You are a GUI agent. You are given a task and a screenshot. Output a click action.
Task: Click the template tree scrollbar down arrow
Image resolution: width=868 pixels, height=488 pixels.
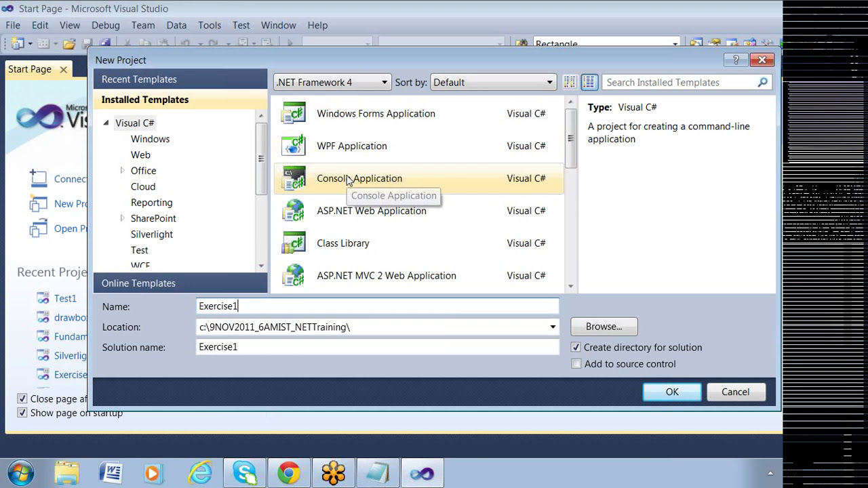tap(261, 266)
